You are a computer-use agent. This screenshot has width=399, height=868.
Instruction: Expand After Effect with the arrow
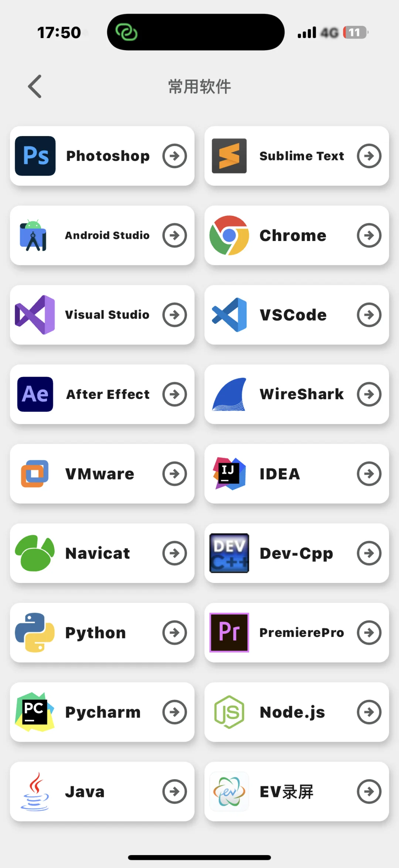(x=175, y=394)
